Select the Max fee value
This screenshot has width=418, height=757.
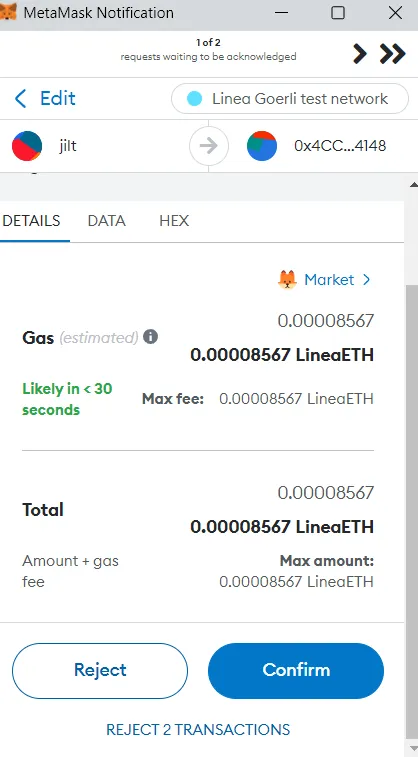(x=296, y=399)
